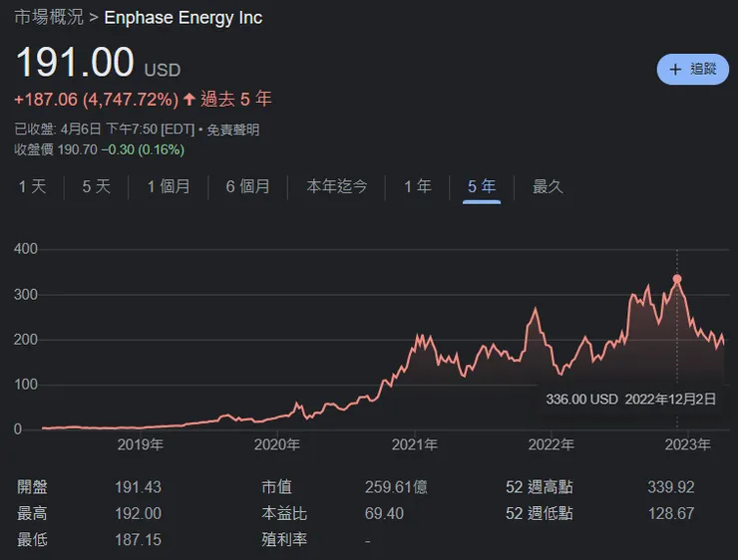Image resolution: width=738 pixels, height=560 pixels.
Task: Click the 收盤價 190.70 after-hours line
Action: pyautogui.click(x=100, y=150)
